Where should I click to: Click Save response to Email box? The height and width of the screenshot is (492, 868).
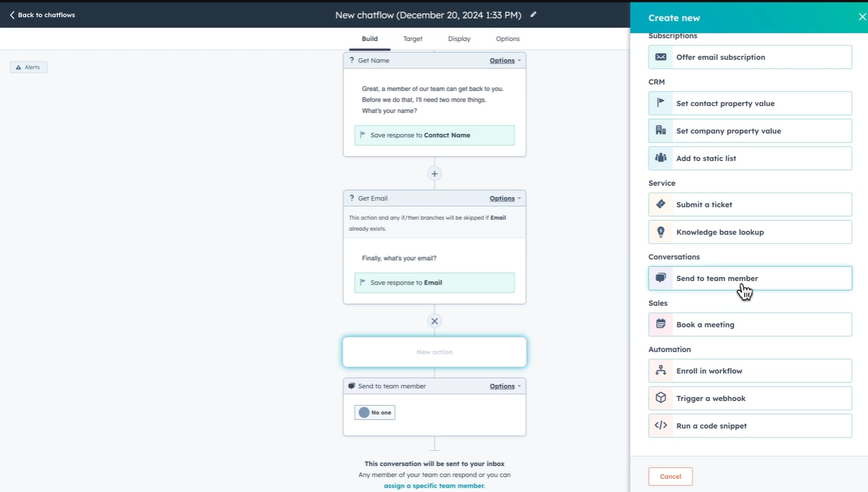tap(434, 283)
